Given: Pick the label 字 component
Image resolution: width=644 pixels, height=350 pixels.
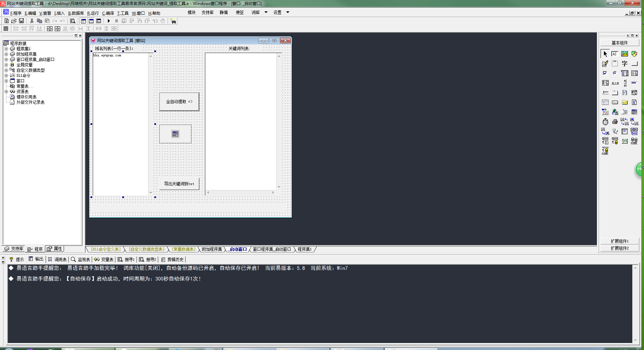Looking at the screenshot, I should [625, 63].
